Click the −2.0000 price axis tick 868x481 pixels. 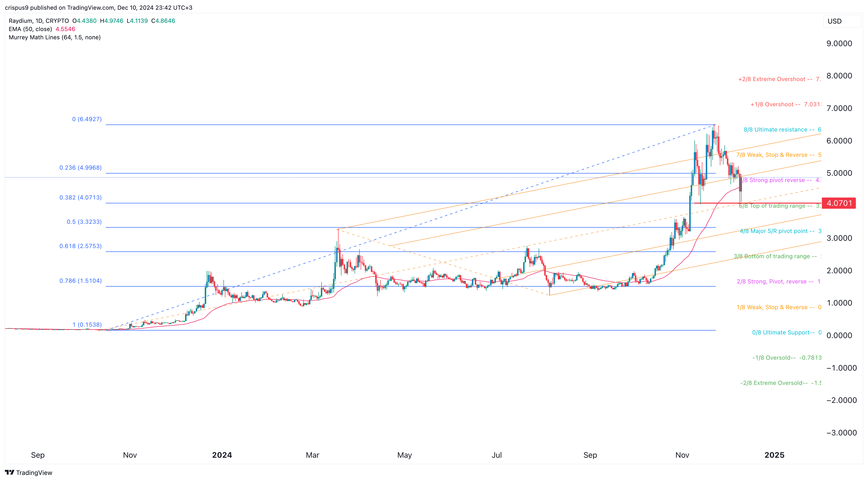(841, 400)
